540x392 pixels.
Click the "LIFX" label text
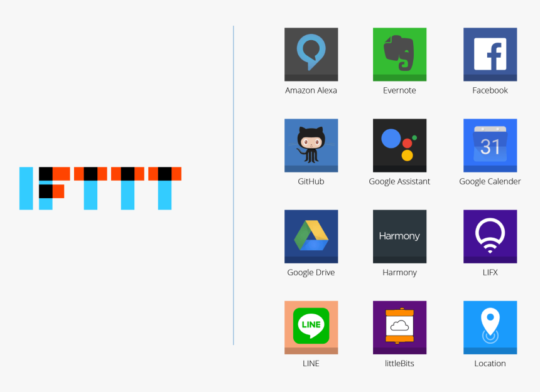pos(490,273)
